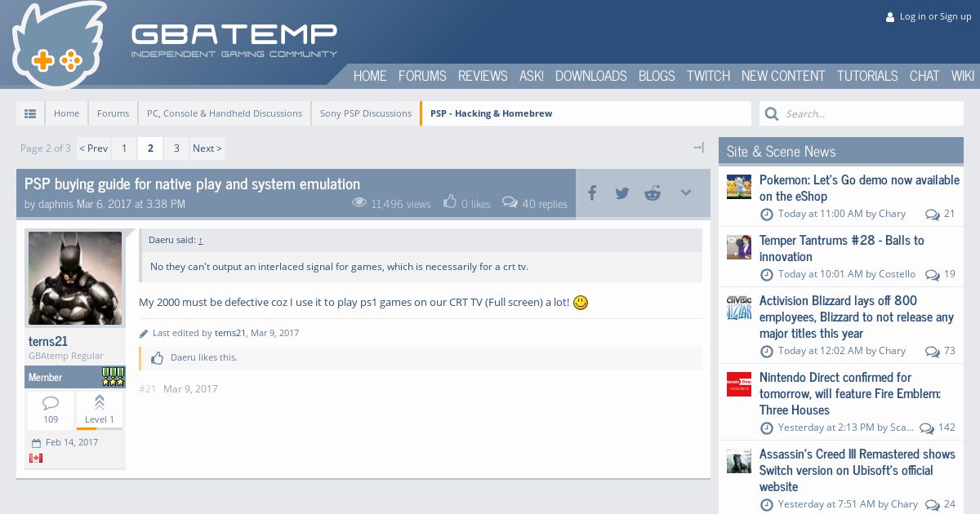Collapse the sidebar with arrow icon
Viewport: 980px width, 514px height.
(x=698, y=148)
